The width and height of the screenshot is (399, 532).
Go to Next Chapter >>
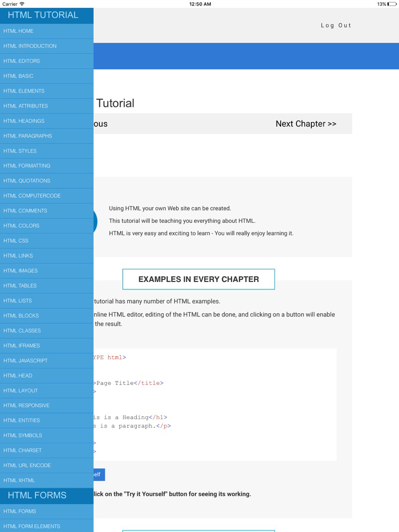coord(306,124)
